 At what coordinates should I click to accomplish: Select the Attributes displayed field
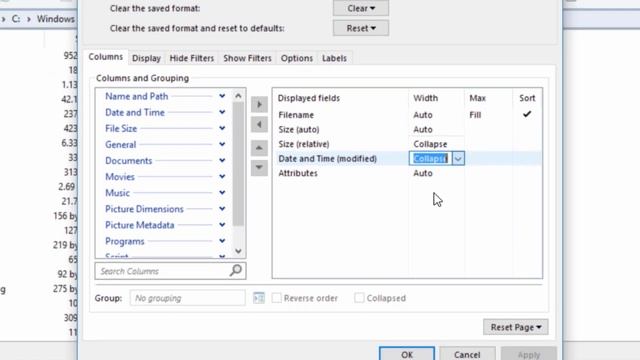click(407, 173)
